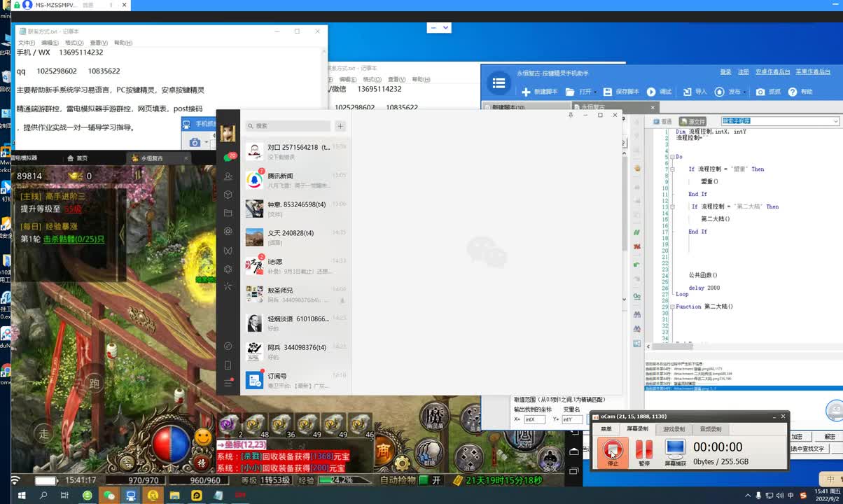Click 帮助 help button
Image resolution: width=843 pixels, height=504 pixels.
tap(800, 92)
